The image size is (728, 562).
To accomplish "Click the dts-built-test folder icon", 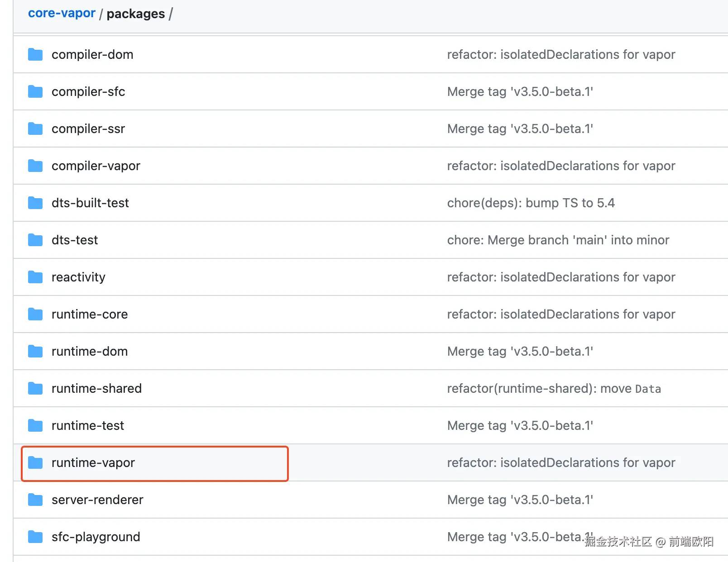I will coord(35,203).
